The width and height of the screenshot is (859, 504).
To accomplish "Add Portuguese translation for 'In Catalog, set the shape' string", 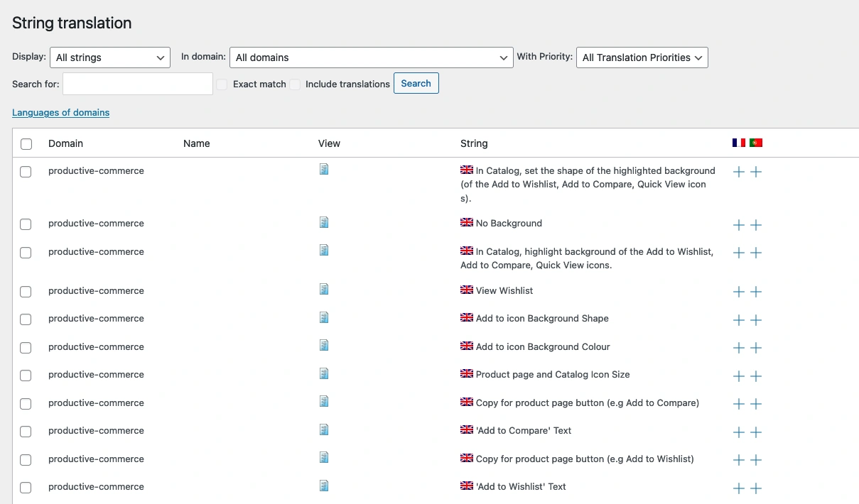I will tap(756, 172).
